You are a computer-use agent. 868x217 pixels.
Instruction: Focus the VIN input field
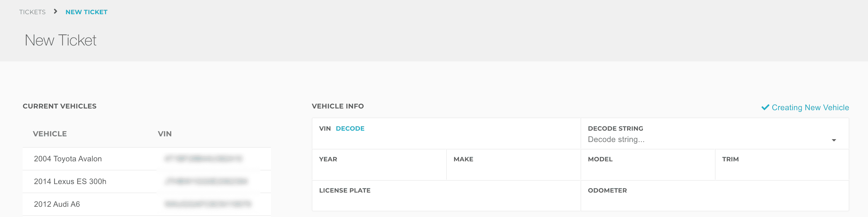point(446,139)
